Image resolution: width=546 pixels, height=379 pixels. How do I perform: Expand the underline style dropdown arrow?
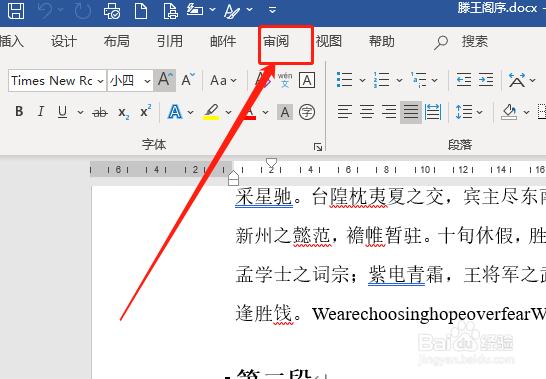point(80,112)
